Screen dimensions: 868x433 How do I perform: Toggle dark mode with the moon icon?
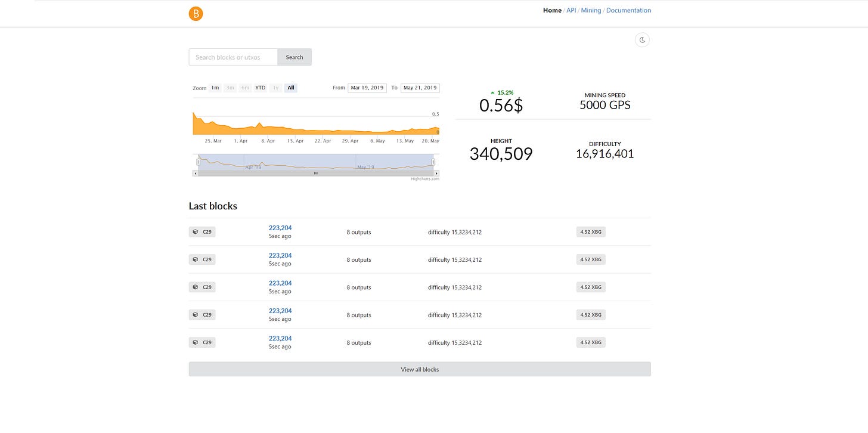pyautogui.click(x=642, y=40)
